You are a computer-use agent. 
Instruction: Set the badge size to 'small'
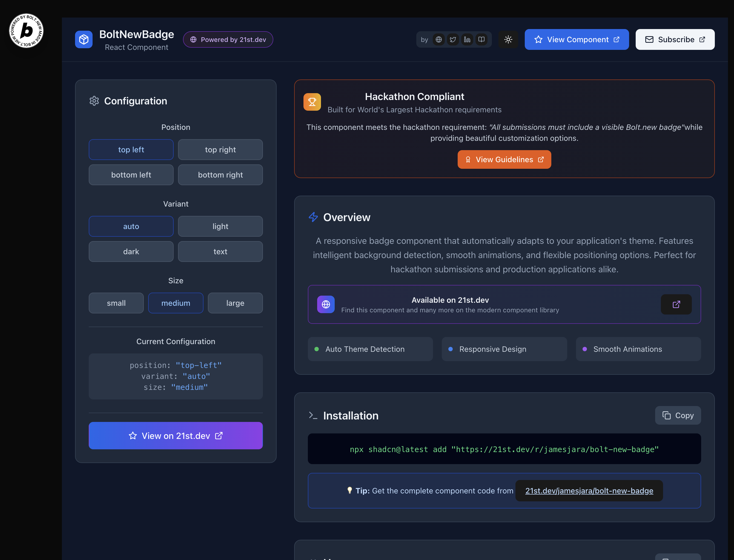[x=116, y=303]
